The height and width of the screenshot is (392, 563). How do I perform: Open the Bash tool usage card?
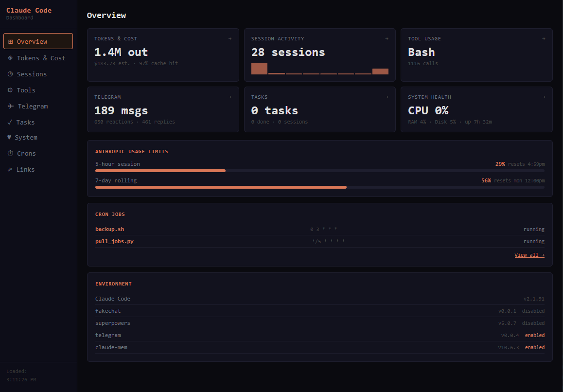click(476, 55)
